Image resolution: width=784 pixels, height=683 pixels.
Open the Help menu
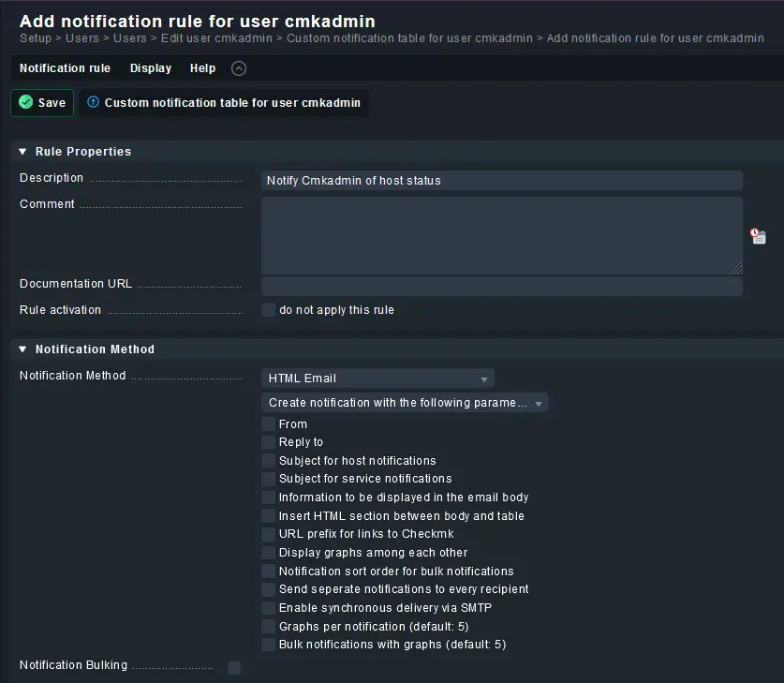pyautogui.click(x=202, y=67)
